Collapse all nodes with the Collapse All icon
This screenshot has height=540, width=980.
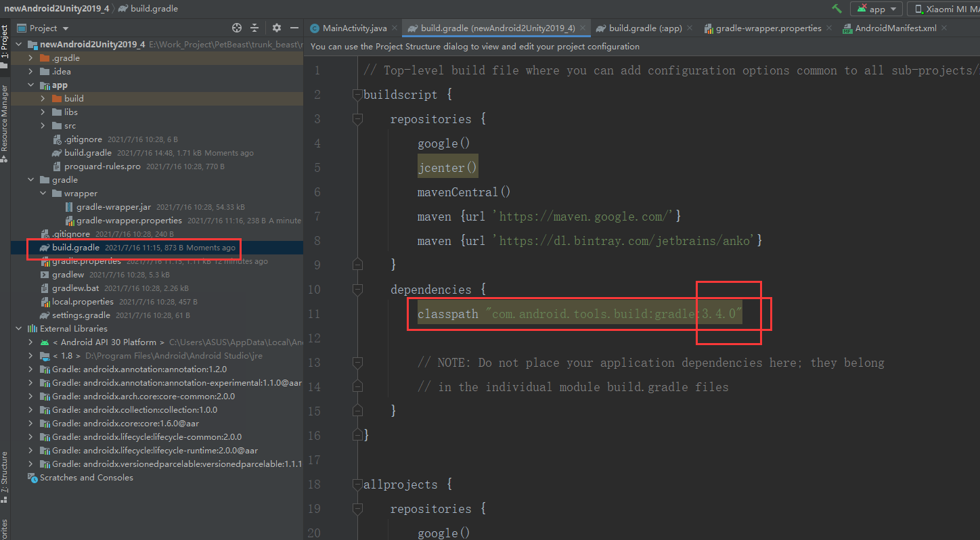(x=256, y=28)
